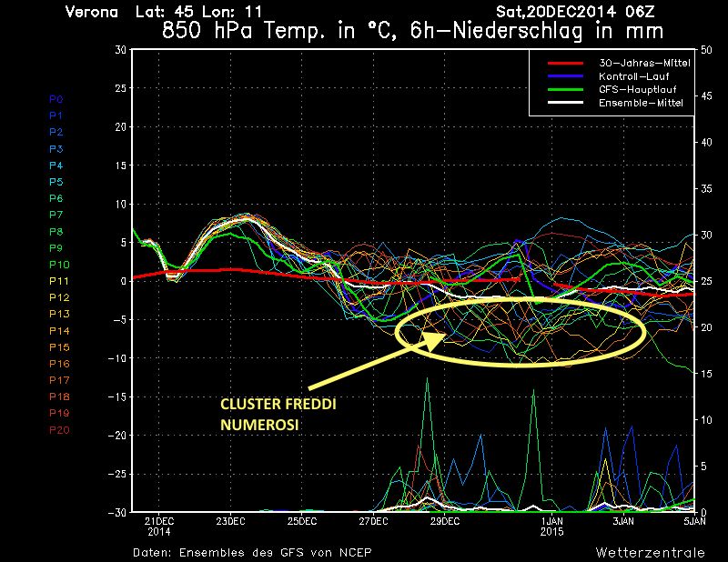Click the P7 ensemble member label

[56, 215]
